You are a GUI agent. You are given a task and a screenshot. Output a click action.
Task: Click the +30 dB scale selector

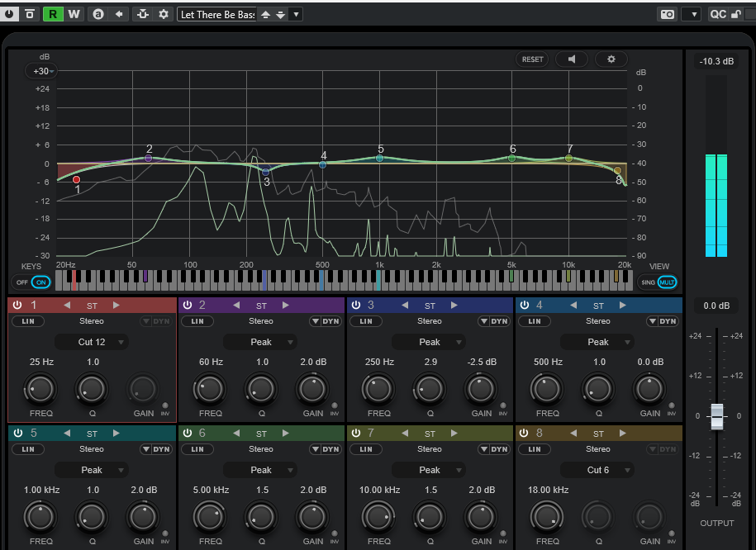click(x=41, y=71)
